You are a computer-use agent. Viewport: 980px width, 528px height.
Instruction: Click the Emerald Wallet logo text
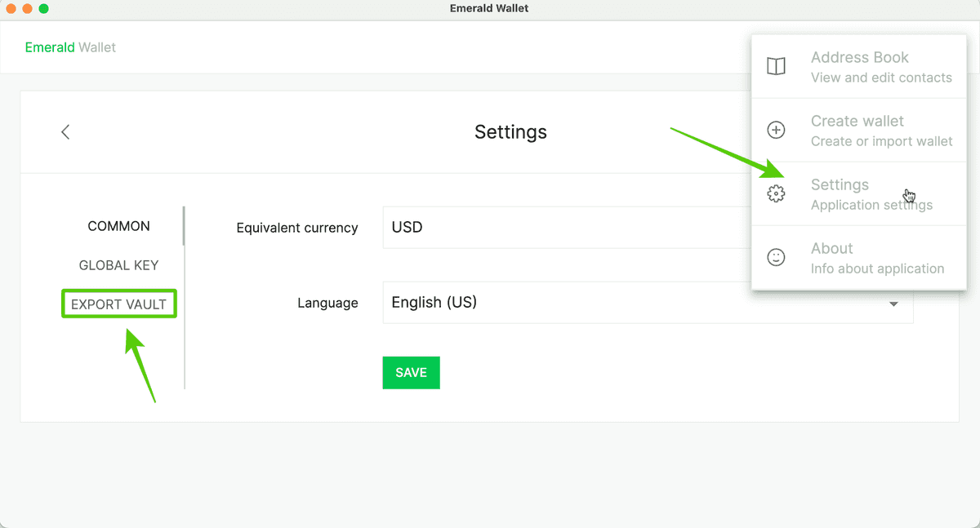[x=70, y=47]
